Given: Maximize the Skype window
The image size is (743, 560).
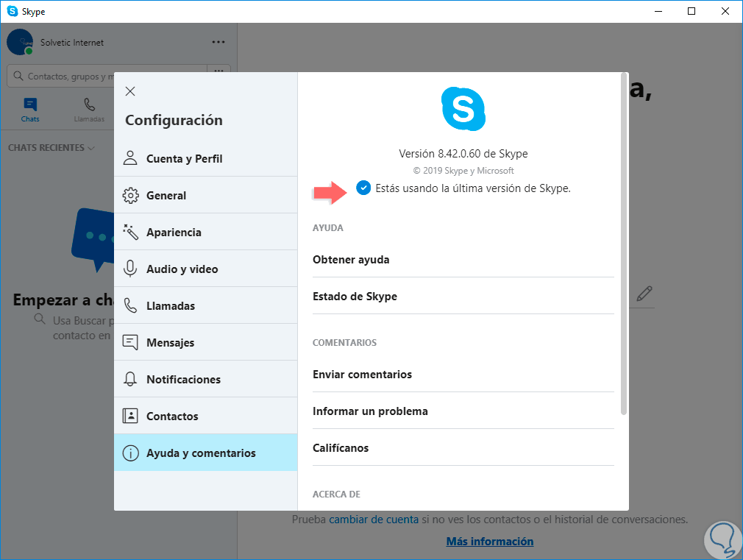Looking at the screenshot, I should [x=692, y=11].
